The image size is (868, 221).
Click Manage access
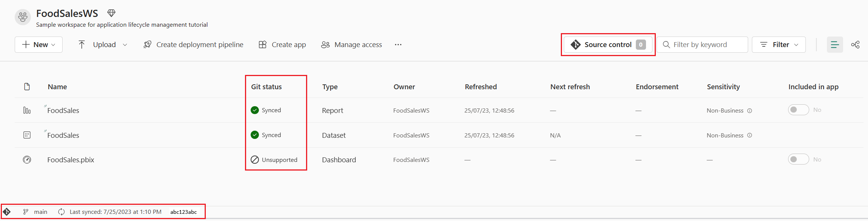pos(351,44)
